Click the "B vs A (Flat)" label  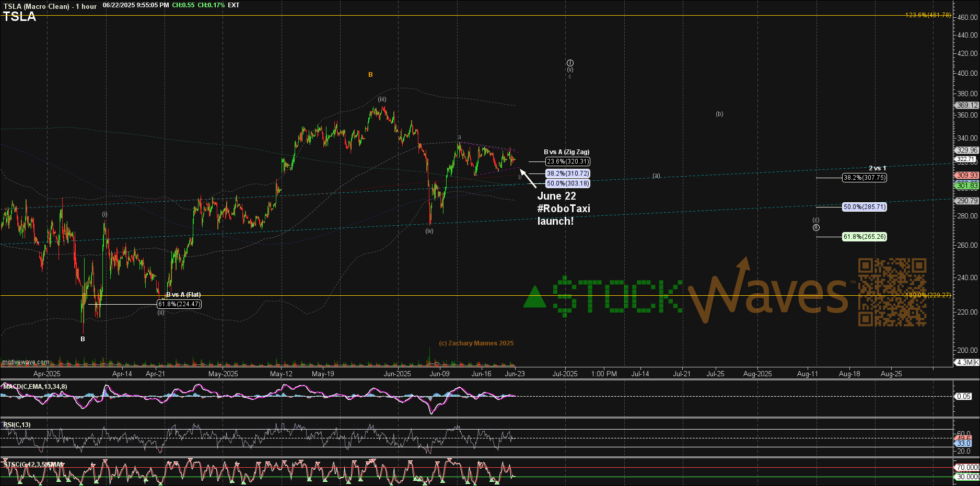pos(183,295)
